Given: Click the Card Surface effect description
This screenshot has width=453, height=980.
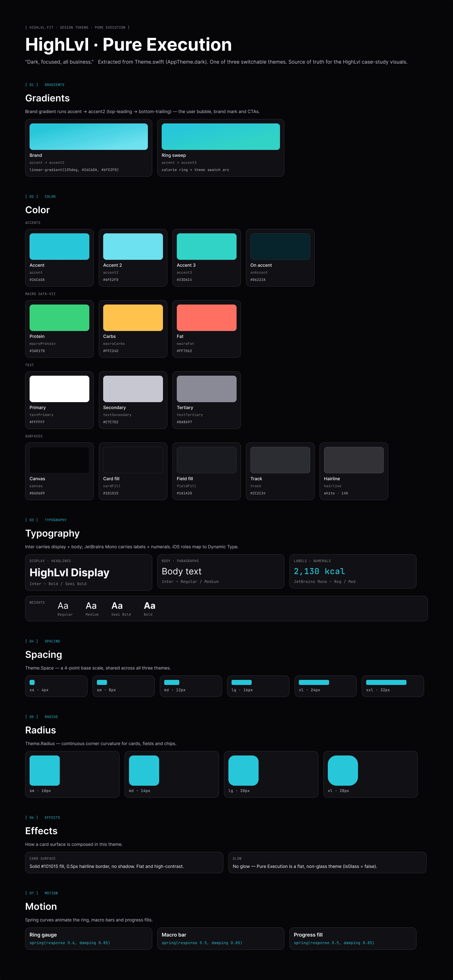Looking at the screenshot, I should (107, 866).
